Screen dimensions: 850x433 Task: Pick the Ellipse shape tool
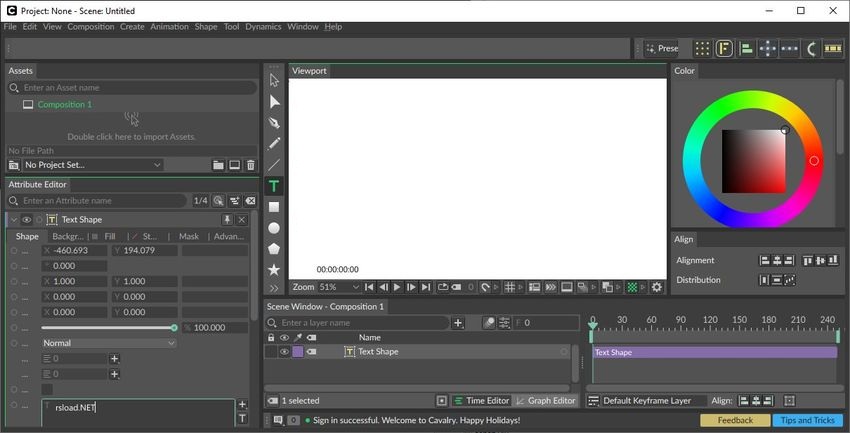point(274,228)
